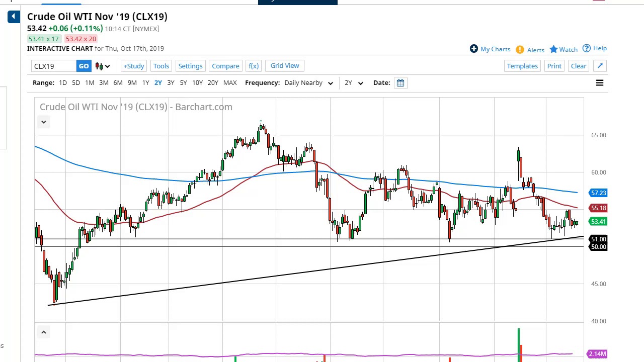Open Templates menu
This screenshot has height=362, width=644.
522,66
